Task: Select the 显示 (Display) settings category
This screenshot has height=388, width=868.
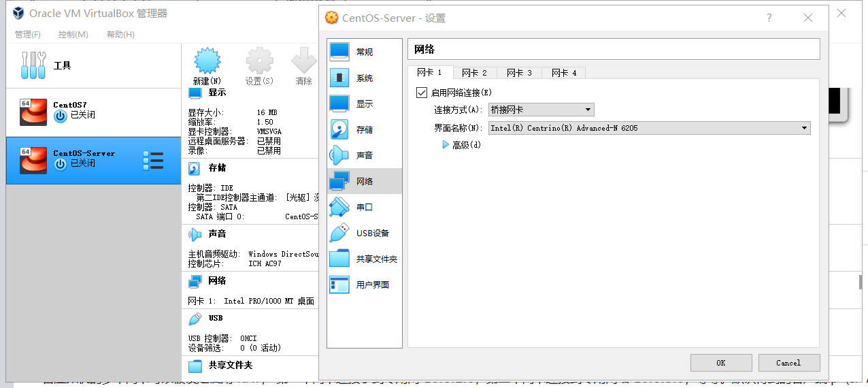Action: (x=363, y=104)
